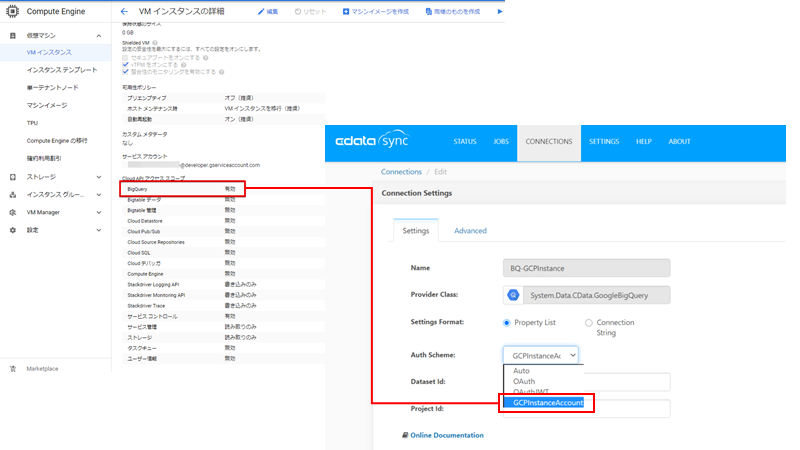
Task: Click the 編集 pencil icon
Action: [x=261, y=12]
